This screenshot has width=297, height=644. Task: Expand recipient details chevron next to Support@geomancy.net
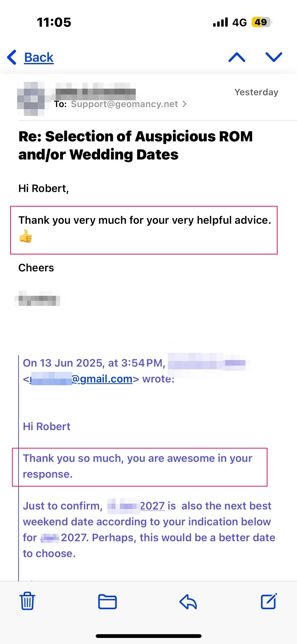click(185, 104)
